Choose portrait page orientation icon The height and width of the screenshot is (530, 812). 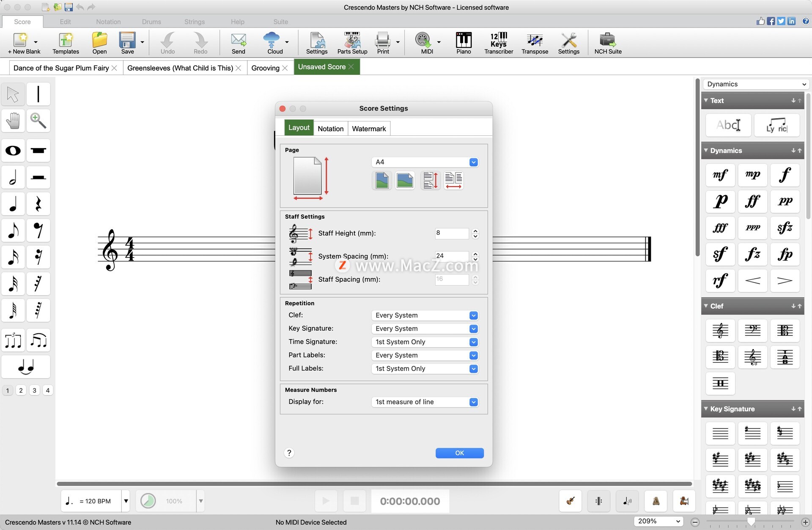[382, 181]
